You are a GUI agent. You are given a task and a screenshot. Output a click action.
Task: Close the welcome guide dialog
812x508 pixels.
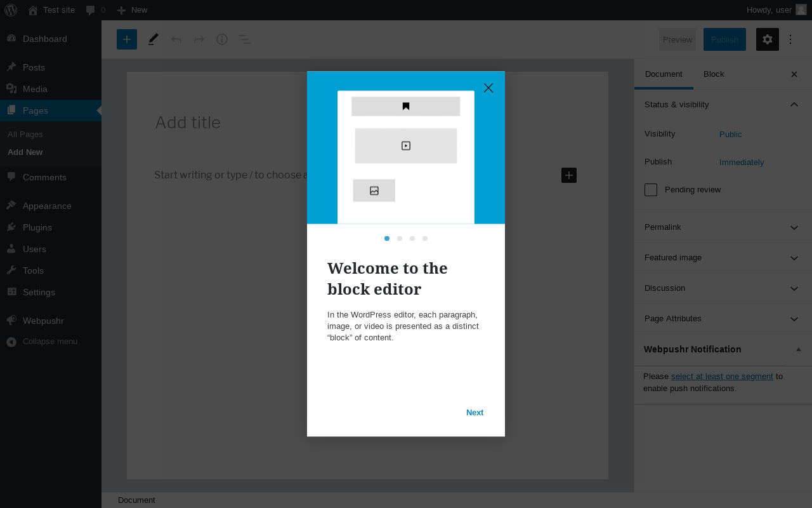click(x=488, y=88)
